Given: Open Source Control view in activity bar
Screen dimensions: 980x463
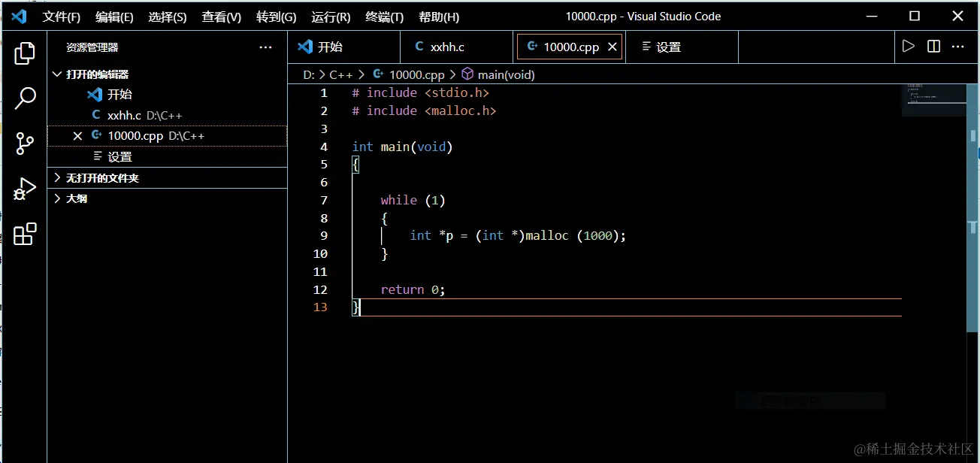Looking at the screenshot, I should tap(25, 144).
